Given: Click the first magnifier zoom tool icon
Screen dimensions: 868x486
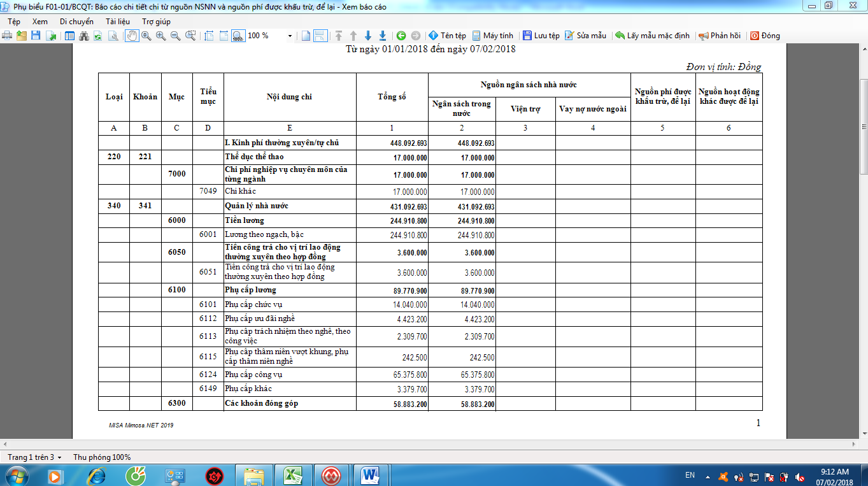Looking at the screenshot, I should click(x=146, y=36).
